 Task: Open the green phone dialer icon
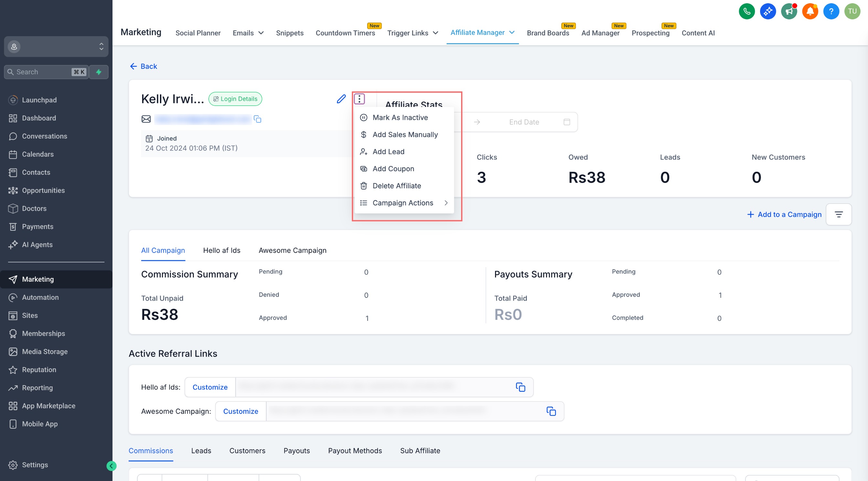tap(746, 11)
